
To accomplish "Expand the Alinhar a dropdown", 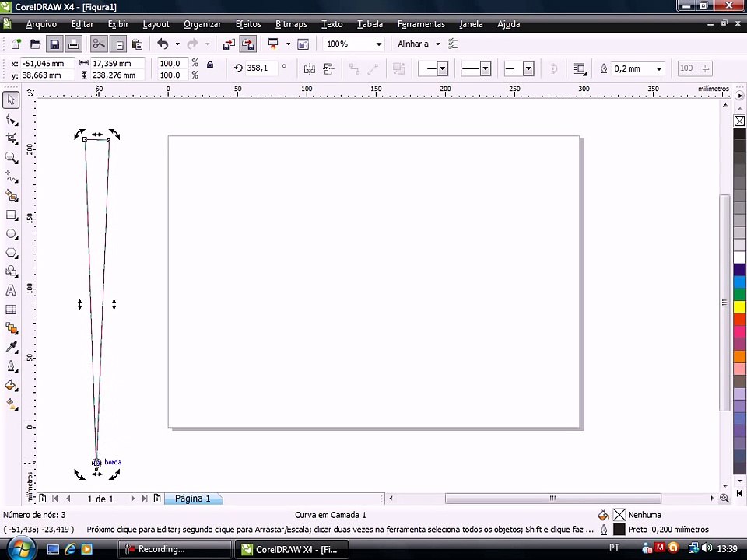I will tap(438, 44).
